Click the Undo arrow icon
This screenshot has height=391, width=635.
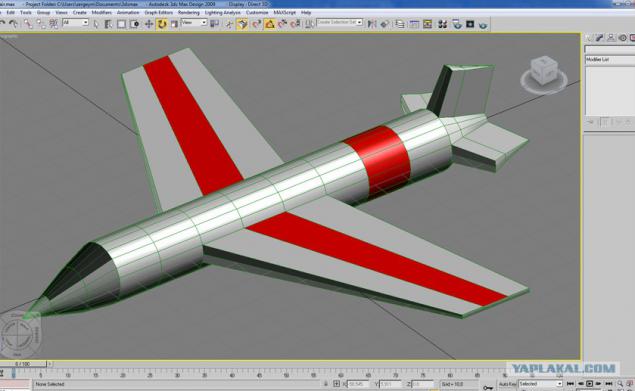point(2,24)
